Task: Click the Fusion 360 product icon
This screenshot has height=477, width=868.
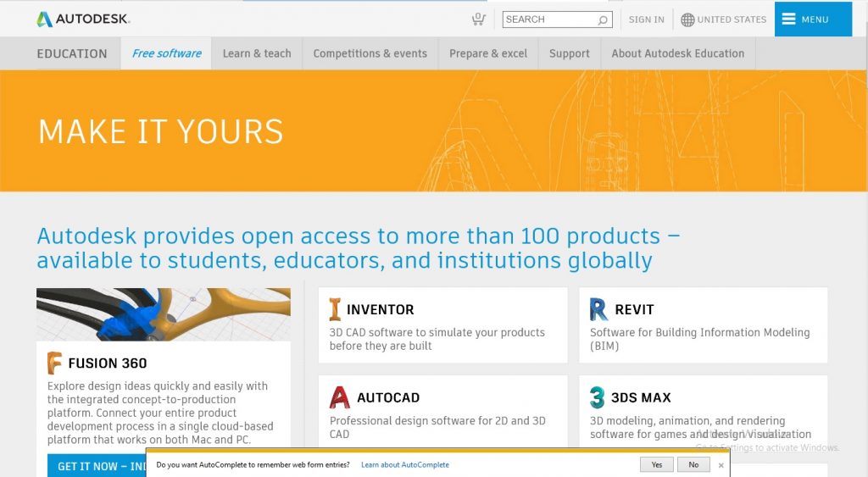Action: pos(55,363)
